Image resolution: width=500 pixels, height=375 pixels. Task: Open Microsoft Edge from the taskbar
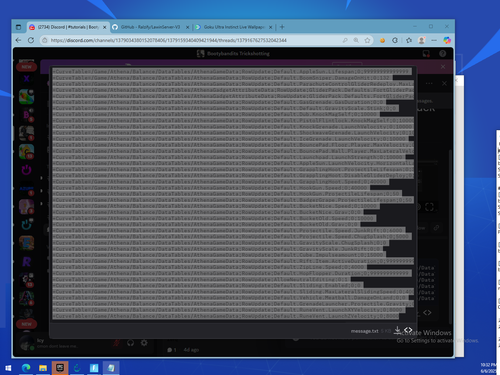26,368
